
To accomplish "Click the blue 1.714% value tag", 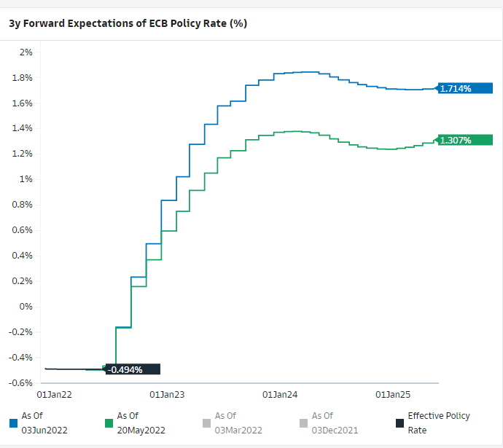I will 456,89.
